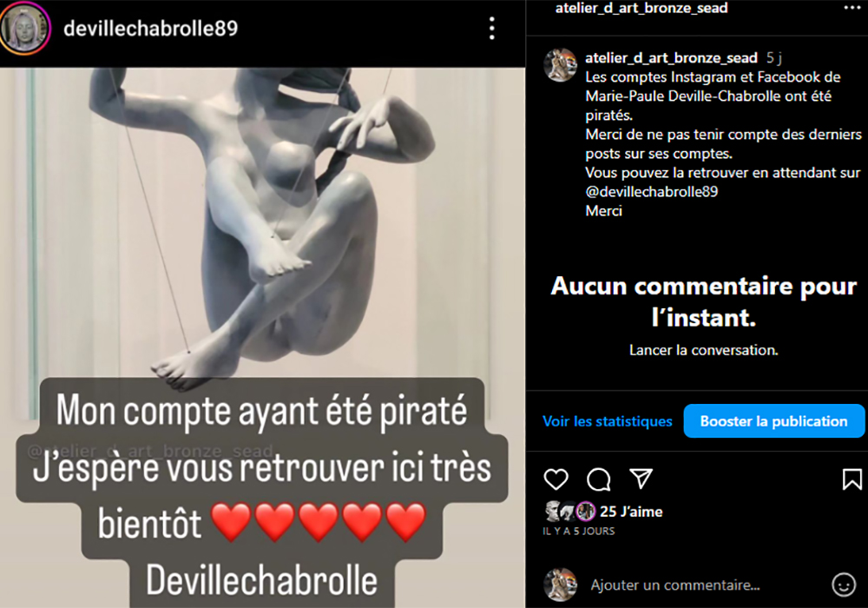Click the liker avatars beside 25 J'aime

click(570, 512)
